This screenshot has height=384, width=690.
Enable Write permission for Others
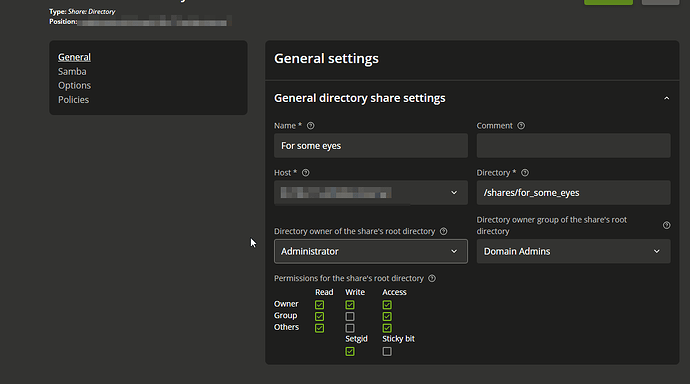pos(350,328)
